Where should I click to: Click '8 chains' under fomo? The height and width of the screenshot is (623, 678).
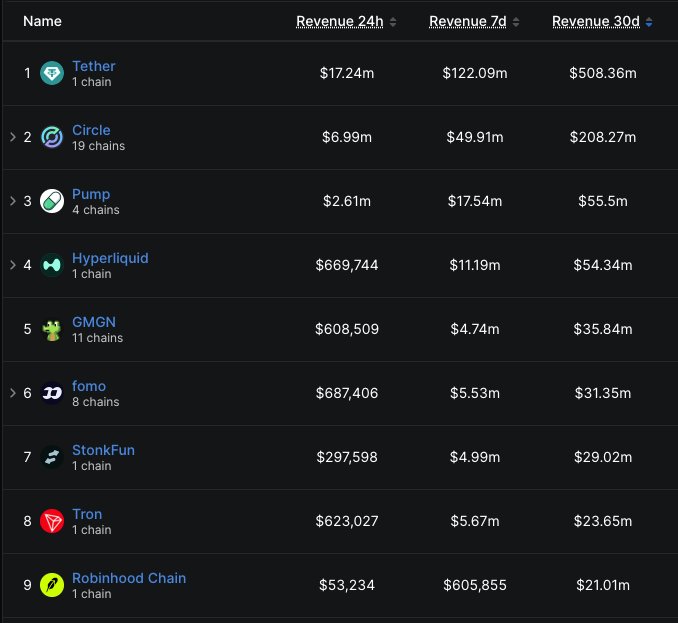96,402
